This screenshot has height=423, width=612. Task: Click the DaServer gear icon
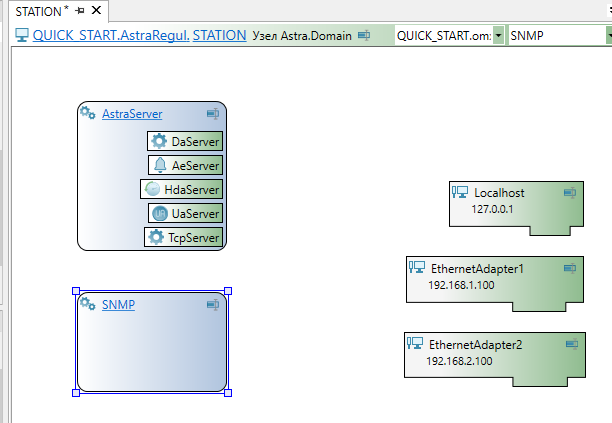[159, 142]
